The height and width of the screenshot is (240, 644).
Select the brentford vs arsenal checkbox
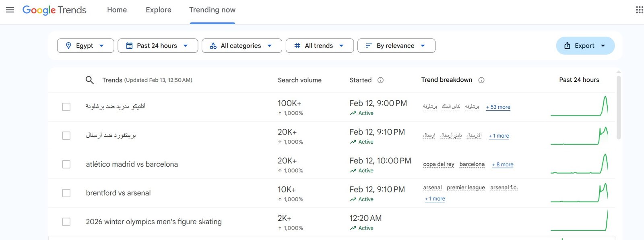tap(66, 193)
